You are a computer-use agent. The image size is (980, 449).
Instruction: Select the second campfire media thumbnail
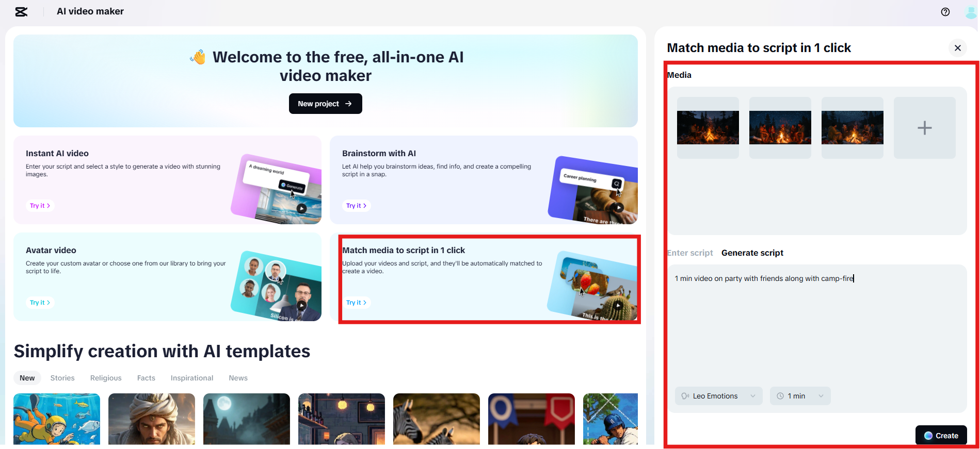780,128
